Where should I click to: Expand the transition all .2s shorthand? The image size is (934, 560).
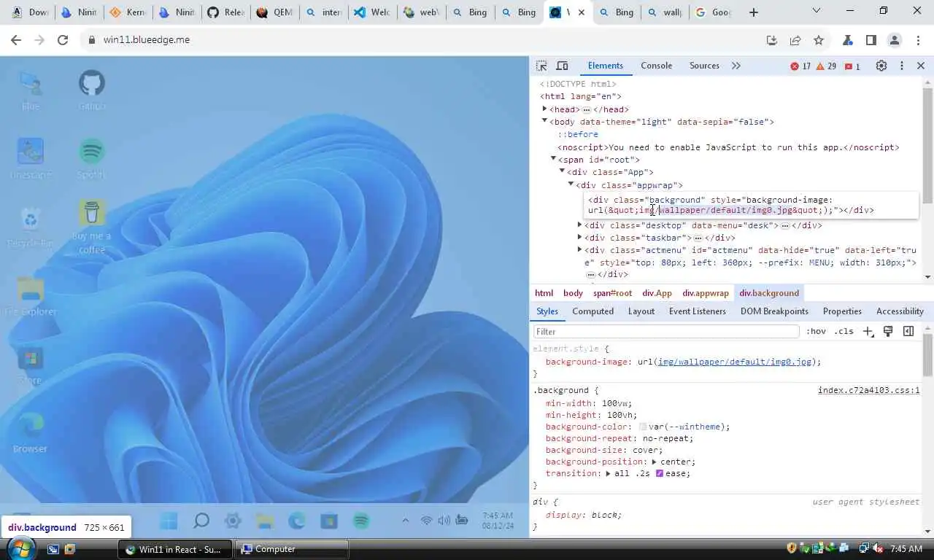pyautogui.click(x=609, y=473)
